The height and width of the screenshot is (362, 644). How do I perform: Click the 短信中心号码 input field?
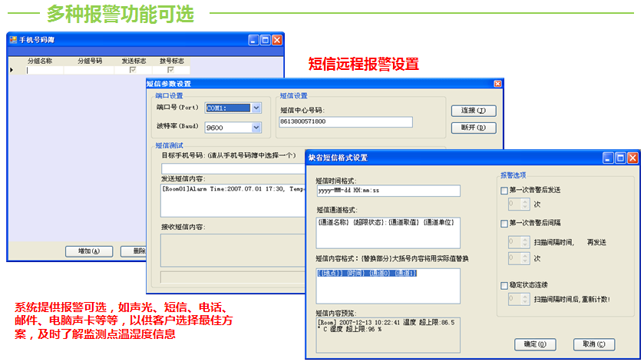345,121
